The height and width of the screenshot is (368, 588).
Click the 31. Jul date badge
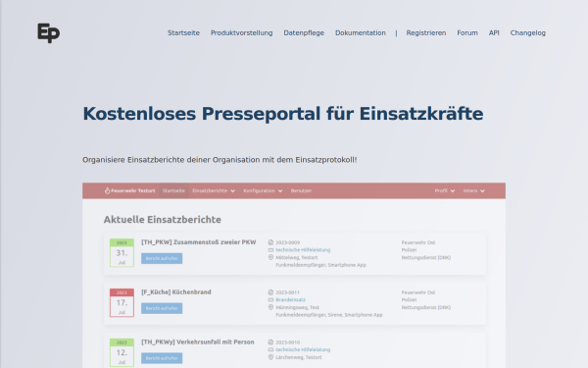122,253
